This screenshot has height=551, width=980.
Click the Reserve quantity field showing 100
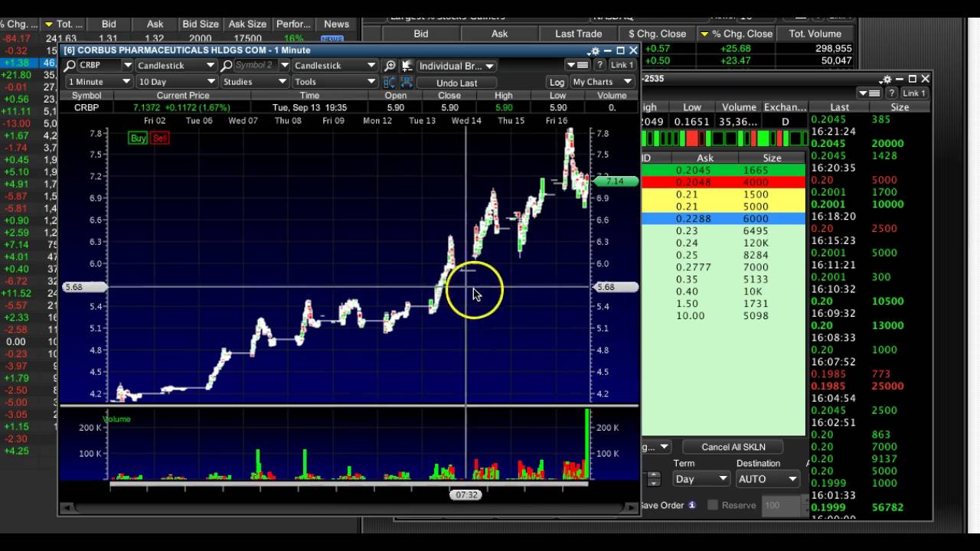[780, 505]
